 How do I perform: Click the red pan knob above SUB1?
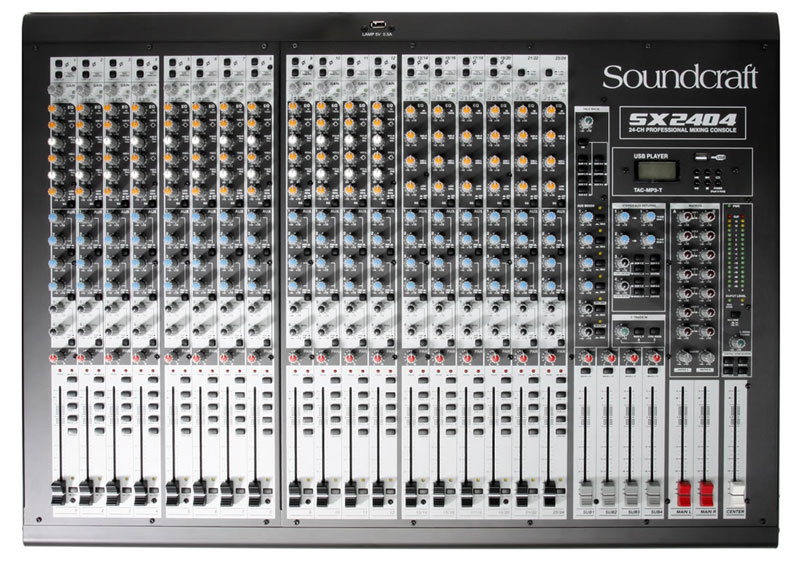(586, 358)
